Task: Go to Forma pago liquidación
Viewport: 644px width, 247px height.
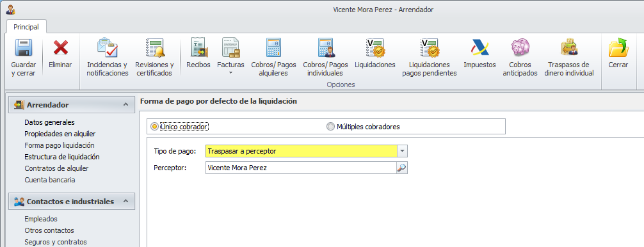Action: (60, 145)
